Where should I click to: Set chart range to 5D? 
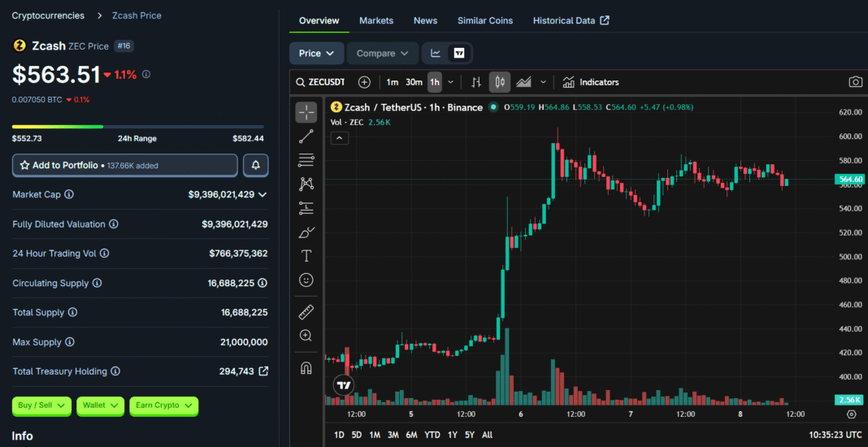[x=357, y=435]
